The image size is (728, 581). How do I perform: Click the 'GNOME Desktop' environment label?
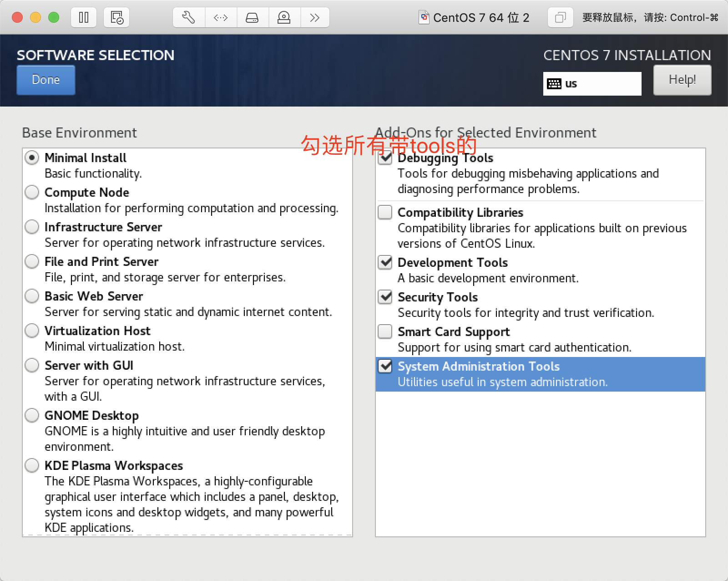(x=91, y=416)
